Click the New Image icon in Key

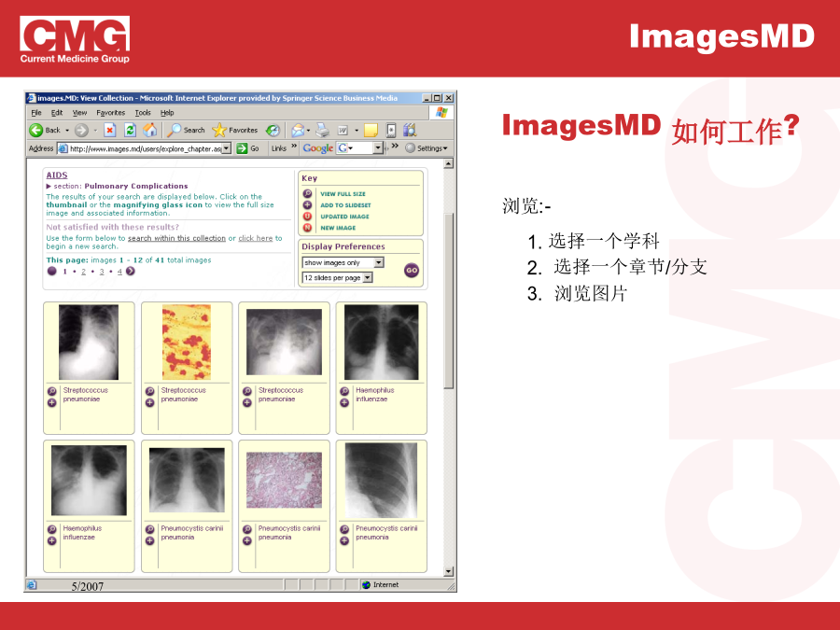click(x=307, y=227)
